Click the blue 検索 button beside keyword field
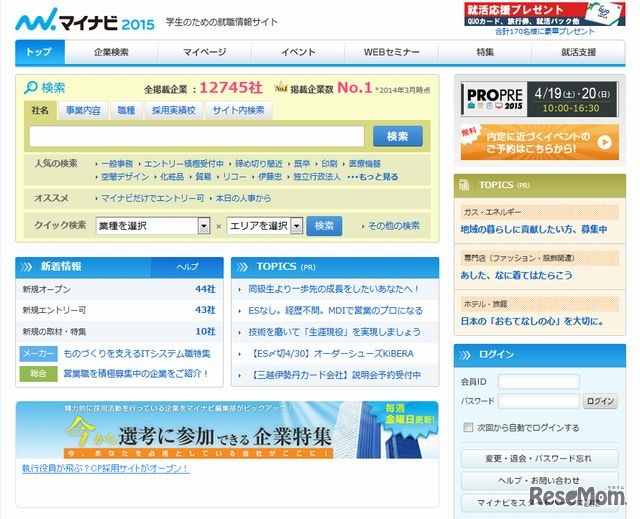The width and height of the screenshot is (640, 519). tap(397, 136)
